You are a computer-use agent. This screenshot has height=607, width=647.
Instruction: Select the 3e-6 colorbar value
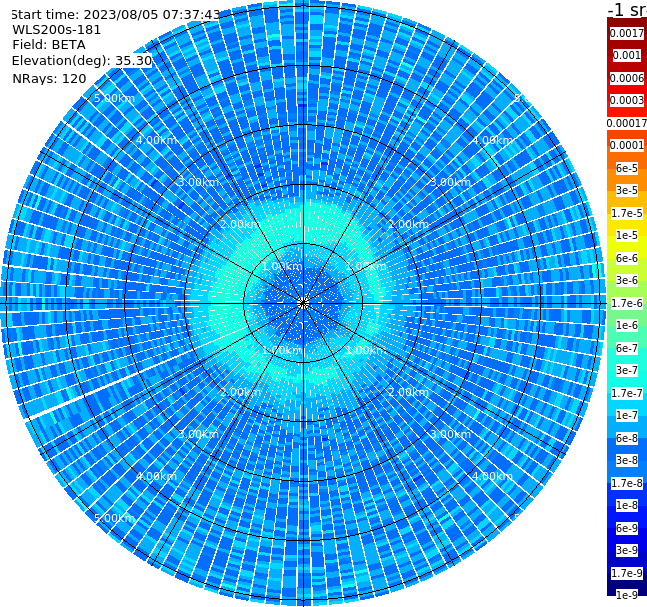click(x=627, y=280)
